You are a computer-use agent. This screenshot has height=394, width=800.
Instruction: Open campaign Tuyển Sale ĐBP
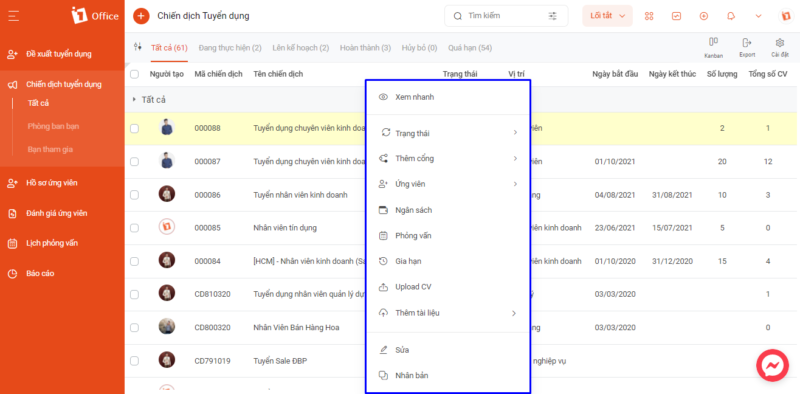click(280, 361)
